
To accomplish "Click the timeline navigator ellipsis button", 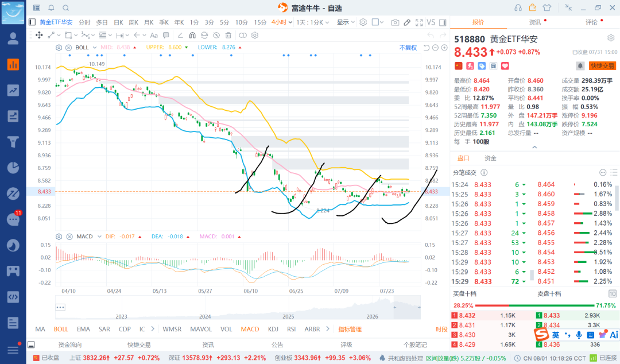I will point(60,307).
